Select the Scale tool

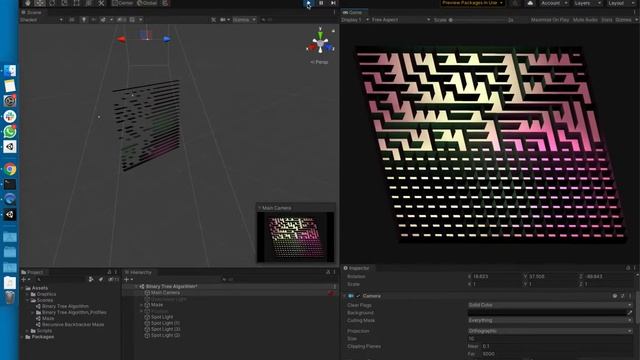point(64,3)
